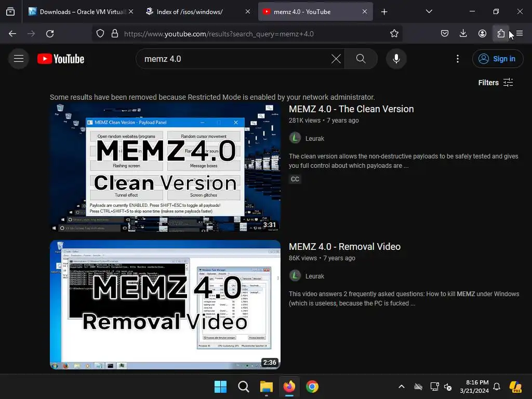Image resolution: width=532 pixels, height=399 pixels.
Task: Show hidden system tray icons
Action: click(402, 387)
